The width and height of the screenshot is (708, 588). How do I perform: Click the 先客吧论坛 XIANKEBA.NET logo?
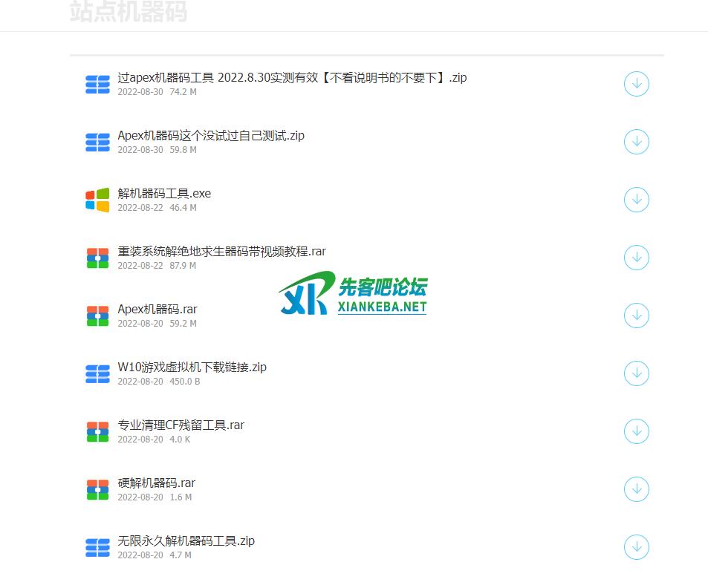click(x=353, y=294)
